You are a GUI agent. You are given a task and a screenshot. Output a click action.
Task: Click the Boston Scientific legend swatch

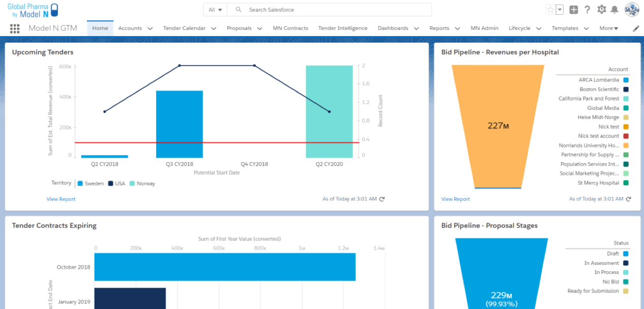[626, 89]
